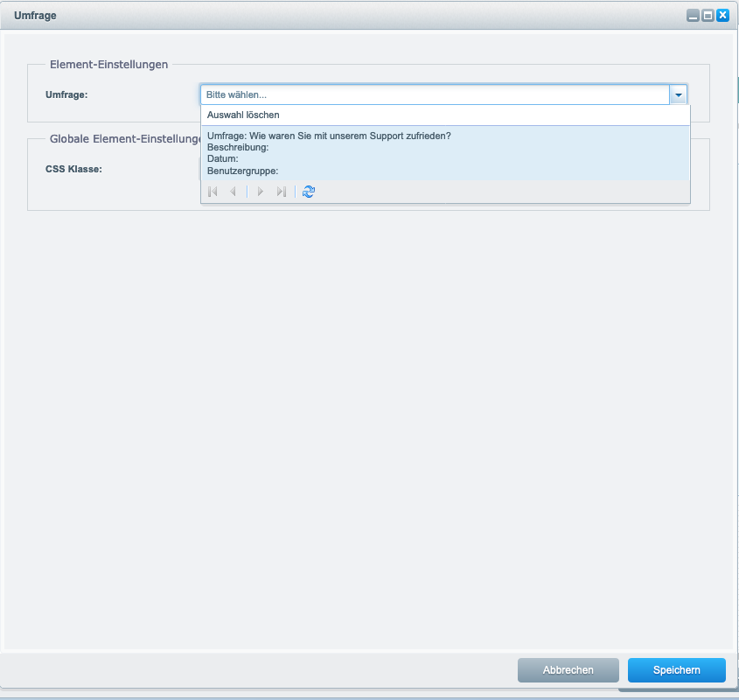Click empty dialog area below the fieldsets
This screenshot has height=700, width=739.
[367, 420]
